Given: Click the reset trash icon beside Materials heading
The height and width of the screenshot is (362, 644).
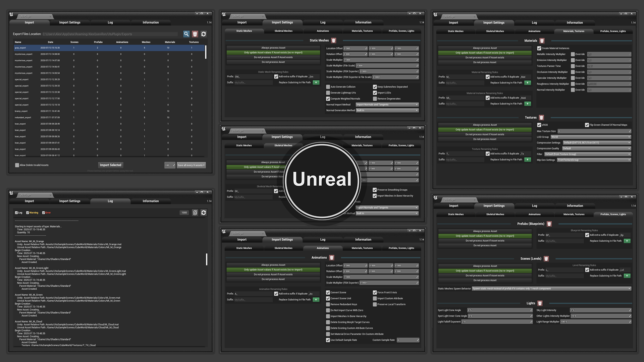Looking at the screenshot, I should [542, 41].
